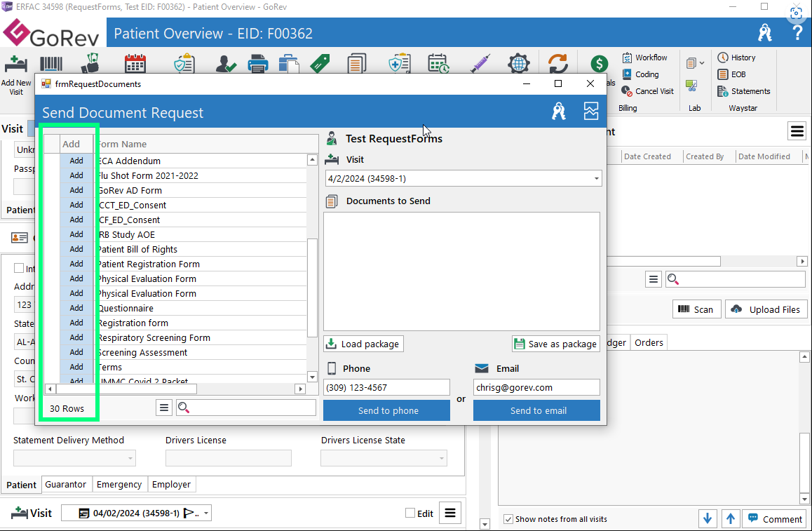Image resolution: width=812 pixels, height=531 pixels.
Task: Open the hamburger menu beside the Edit checkbox
Action: [450, 513]
